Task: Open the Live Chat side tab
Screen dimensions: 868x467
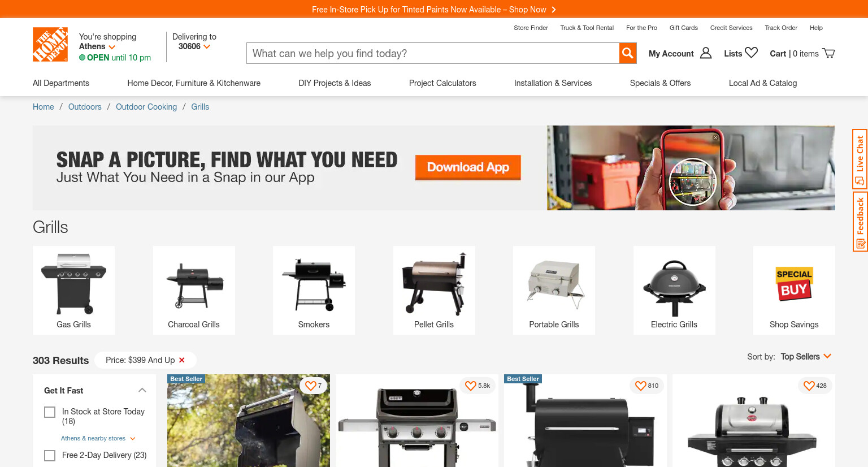Action: [860, 159]
